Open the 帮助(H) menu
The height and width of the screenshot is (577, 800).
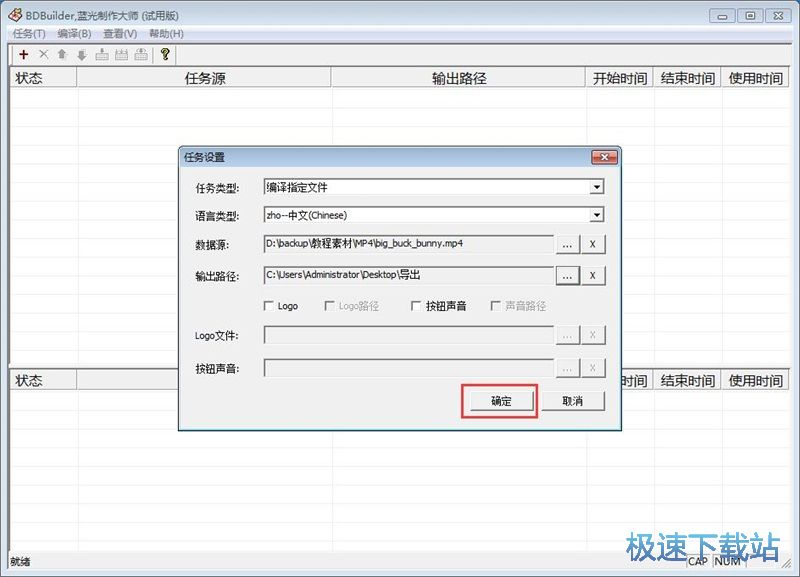(x=166, y=34)
